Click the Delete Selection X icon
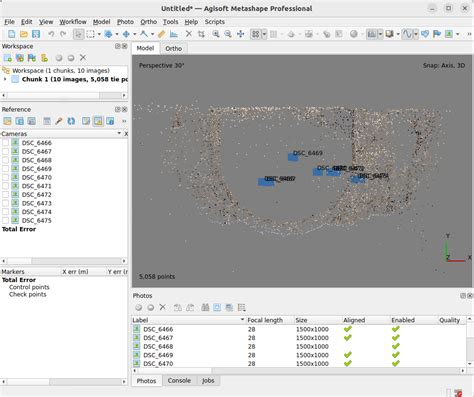Screen dimensions: 474x397 click(189, 34)
